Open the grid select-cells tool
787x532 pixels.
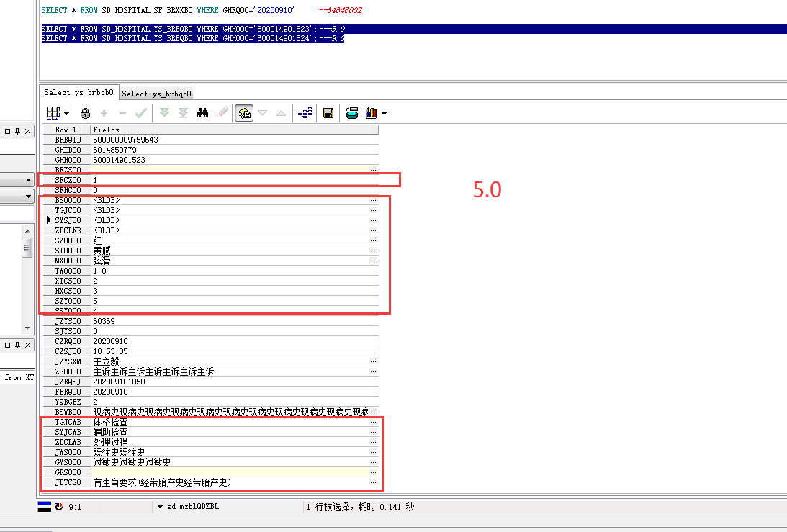53,113
